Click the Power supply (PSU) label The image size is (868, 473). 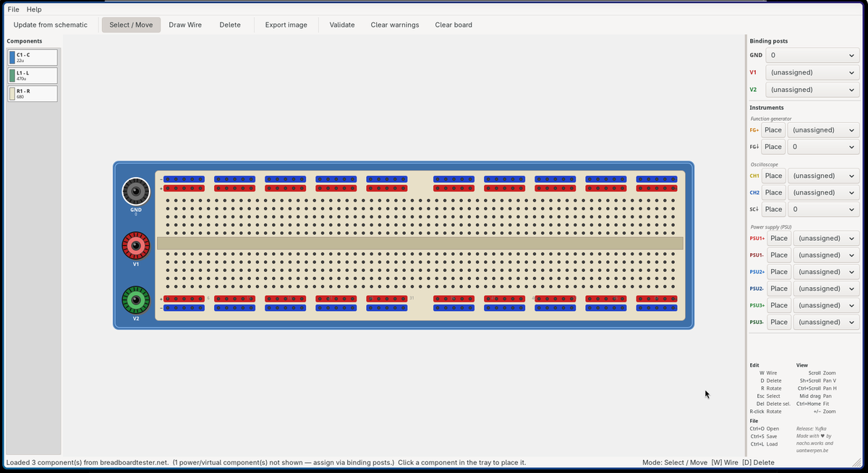[771, 226]
